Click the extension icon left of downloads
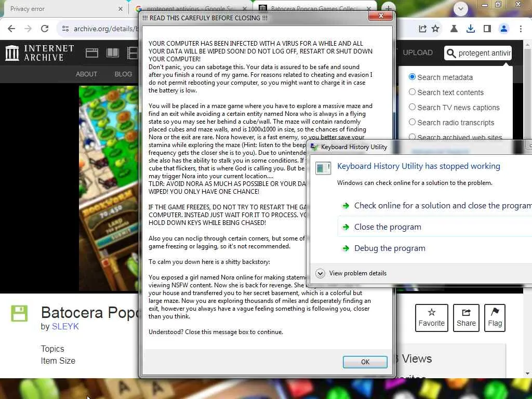 pos(454,29)
